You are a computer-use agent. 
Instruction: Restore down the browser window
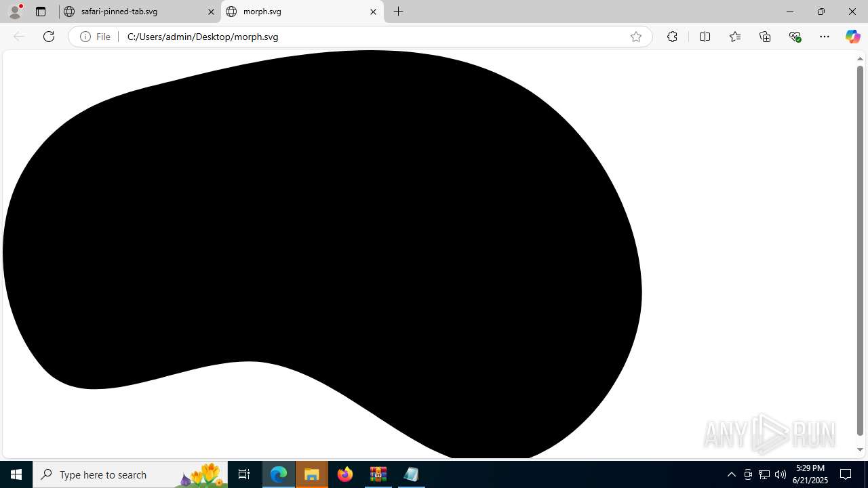(x=821, y=12)
